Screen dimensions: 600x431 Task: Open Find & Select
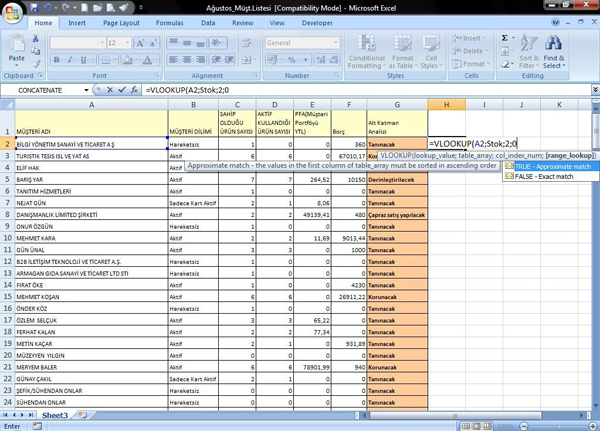[554, 52]
